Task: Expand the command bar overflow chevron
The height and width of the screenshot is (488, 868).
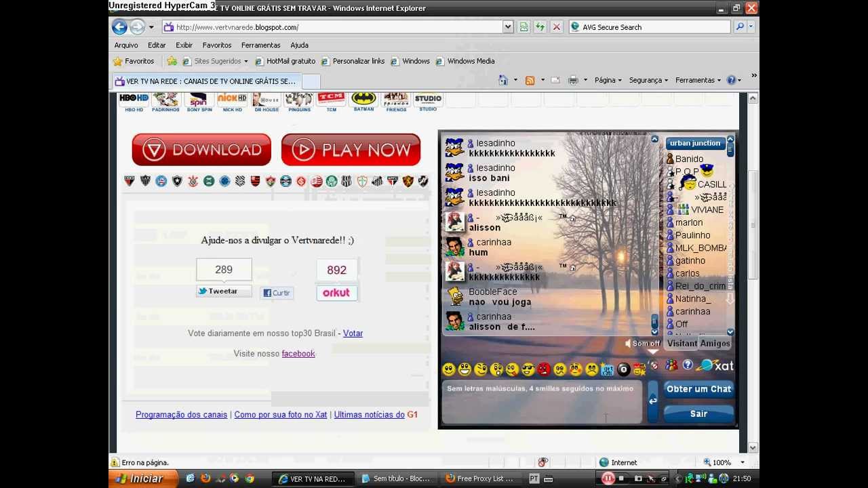Action: (x=753, y=76)
